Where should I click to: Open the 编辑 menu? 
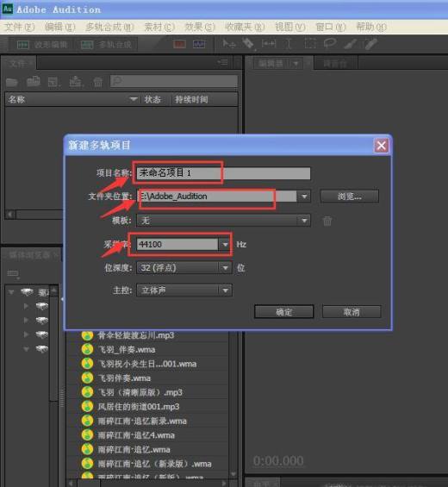point(59,28)
